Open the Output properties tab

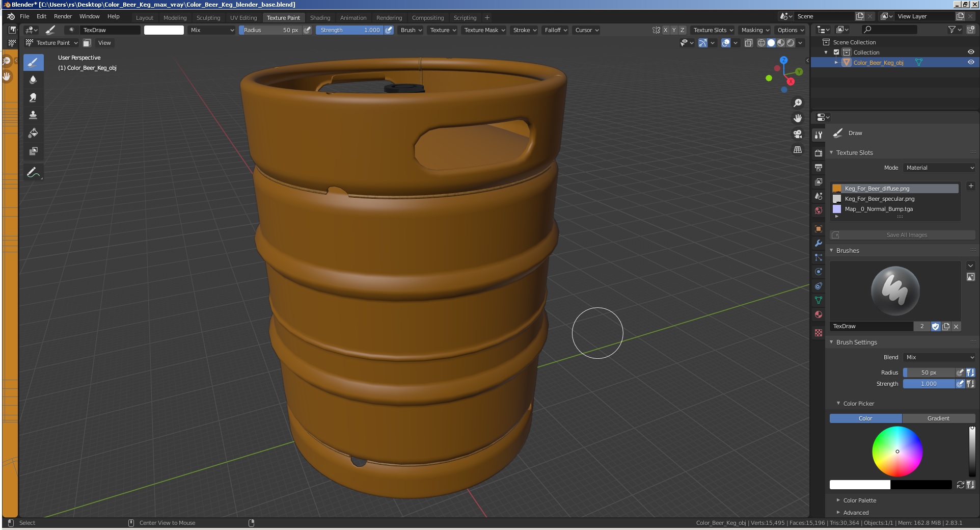tap(819, 167)
